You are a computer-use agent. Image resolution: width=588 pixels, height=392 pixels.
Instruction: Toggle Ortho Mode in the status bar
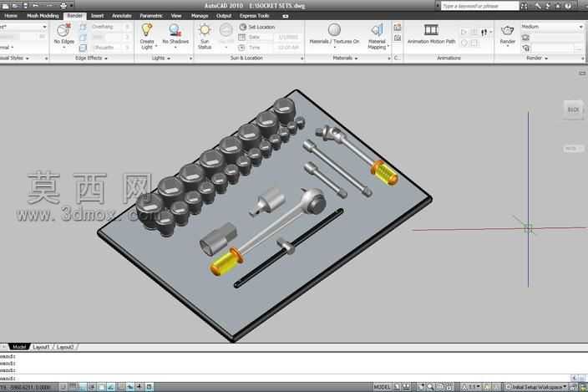point(83,387)
